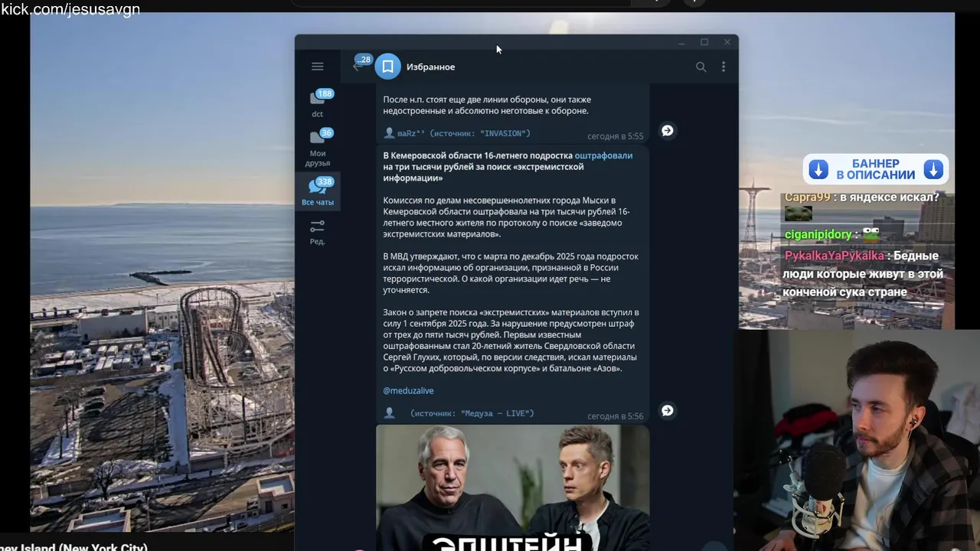Click the В МВД утверждают paragraph

pos(511,273)
